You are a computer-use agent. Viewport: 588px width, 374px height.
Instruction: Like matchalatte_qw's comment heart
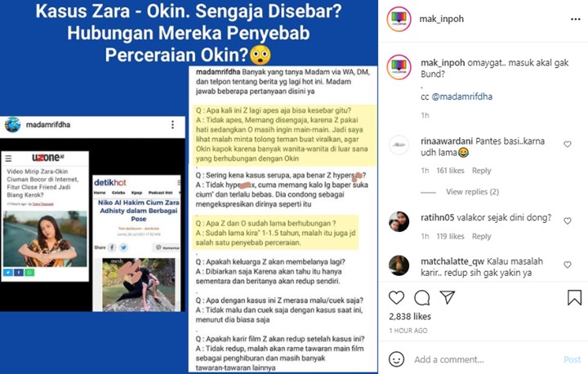[x=568, y=265]
